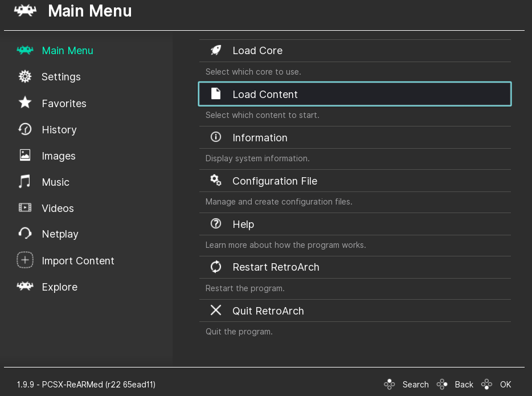This screenshot has height=396, width=532.
Task: Click the Settings gear icon in sidebar
Action: pyautogui.click(x=25, y=76)
